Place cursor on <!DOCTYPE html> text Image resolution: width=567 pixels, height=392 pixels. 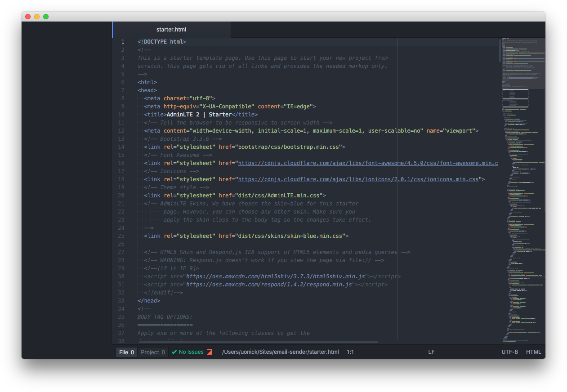pyautogui.click(x=162, y=42)
